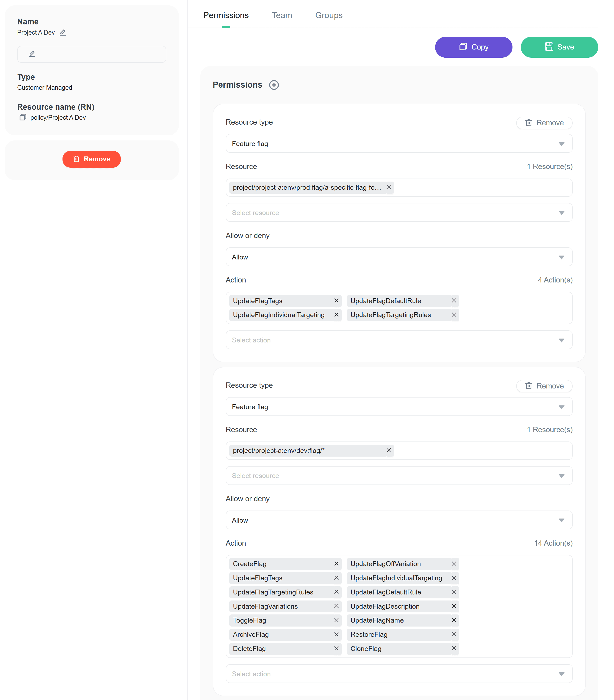Screen dimensions: 614x700
Task: Remove the ToggleFlag action tag
Action: [336, 620]
